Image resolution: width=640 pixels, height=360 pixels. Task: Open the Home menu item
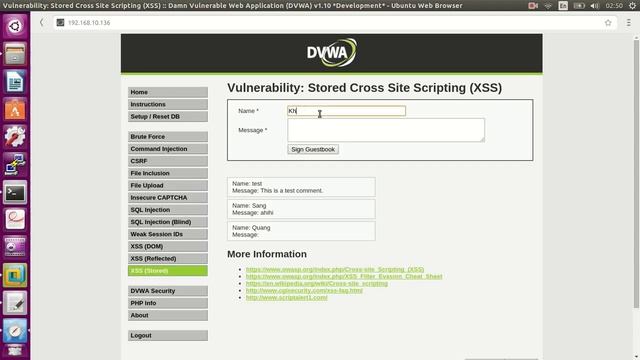[168, 92]
